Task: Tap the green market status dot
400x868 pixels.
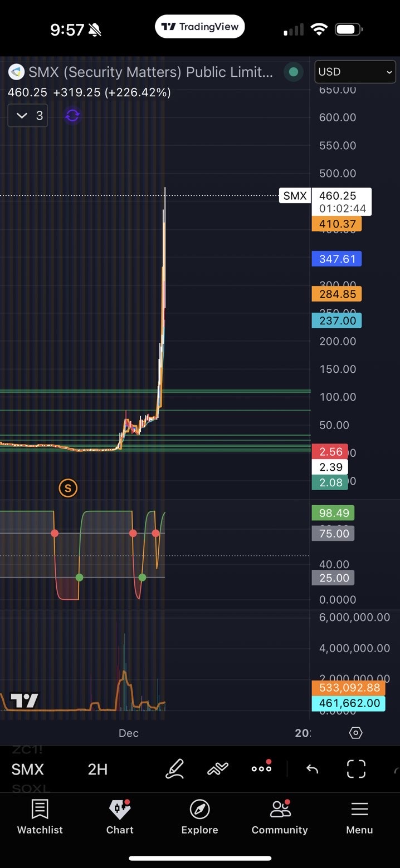Action: pyautogui.click(x=293, y=72)
